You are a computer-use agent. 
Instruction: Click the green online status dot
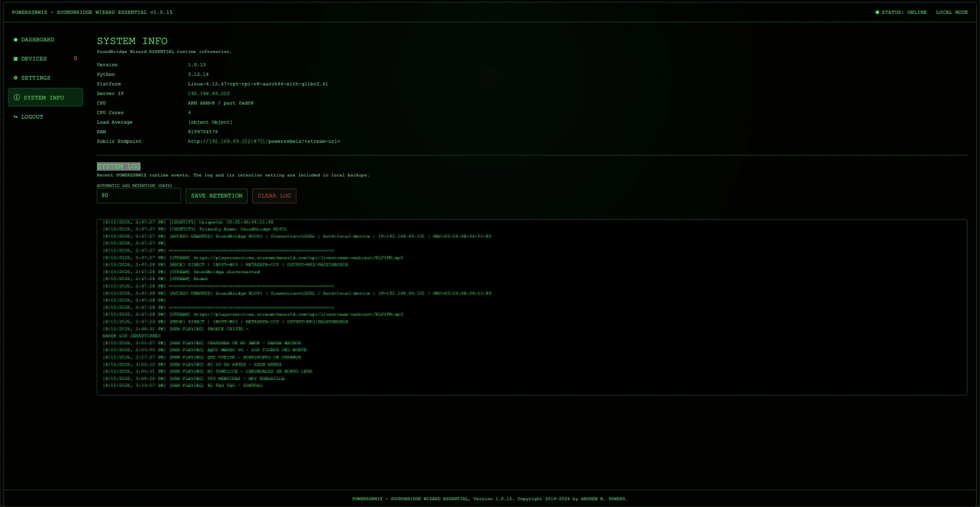click(877, 12)
